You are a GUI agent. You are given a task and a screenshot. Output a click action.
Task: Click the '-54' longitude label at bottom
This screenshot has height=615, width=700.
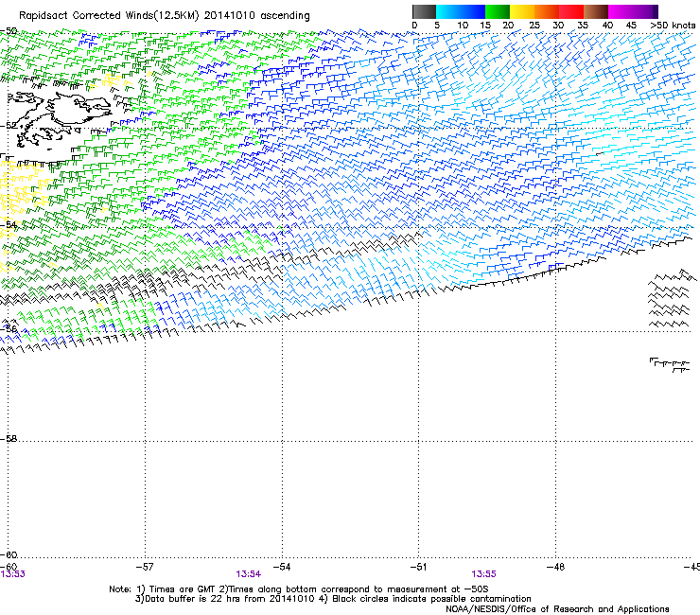pos(282,567)
